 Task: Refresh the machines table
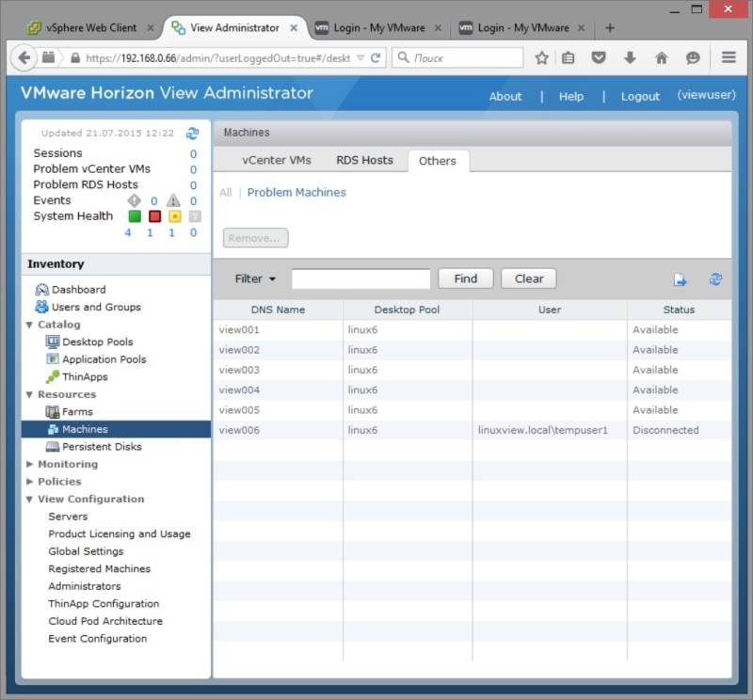pyautogui.click(x=715, y=278)
